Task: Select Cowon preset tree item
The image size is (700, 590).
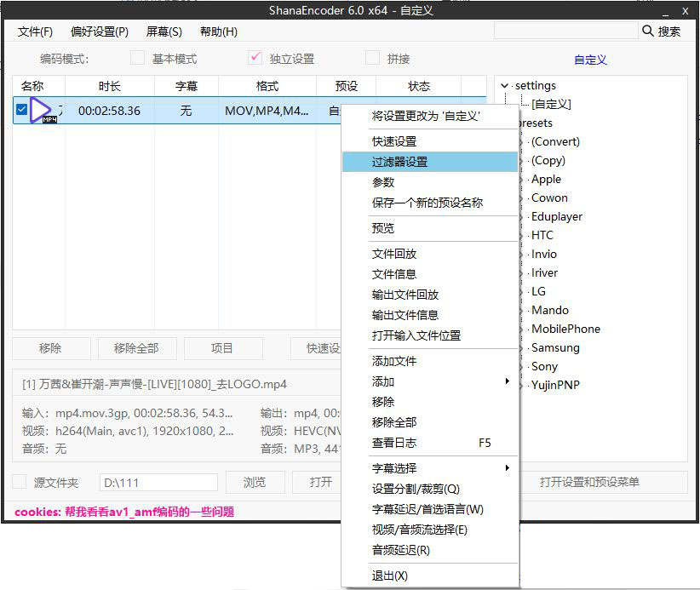Action: pyautogui.click(x=549, y=198)
